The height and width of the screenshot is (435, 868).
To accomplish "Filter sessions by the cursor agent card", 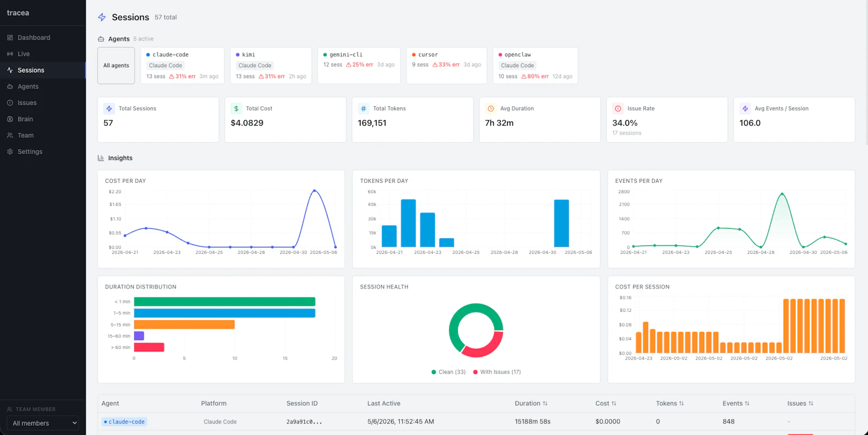I will [446, 66].
